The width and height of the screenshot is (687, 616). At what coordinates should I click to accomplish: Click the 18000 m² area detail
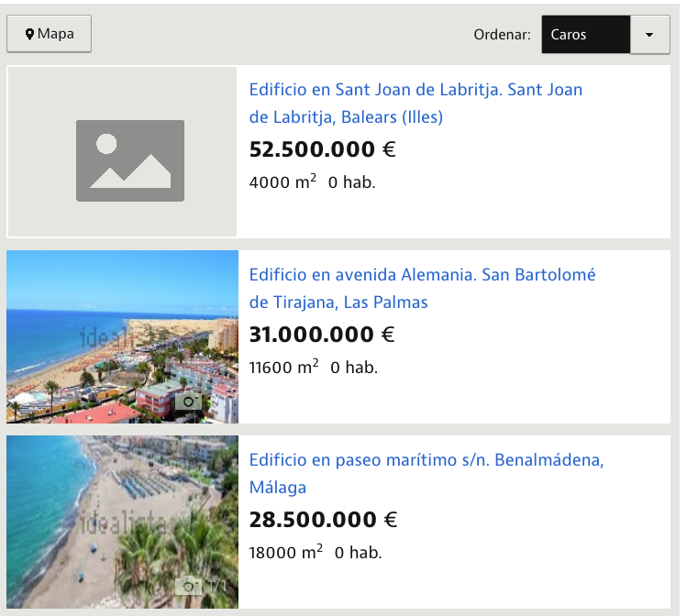pyautogui.click(x=286, y=553)
